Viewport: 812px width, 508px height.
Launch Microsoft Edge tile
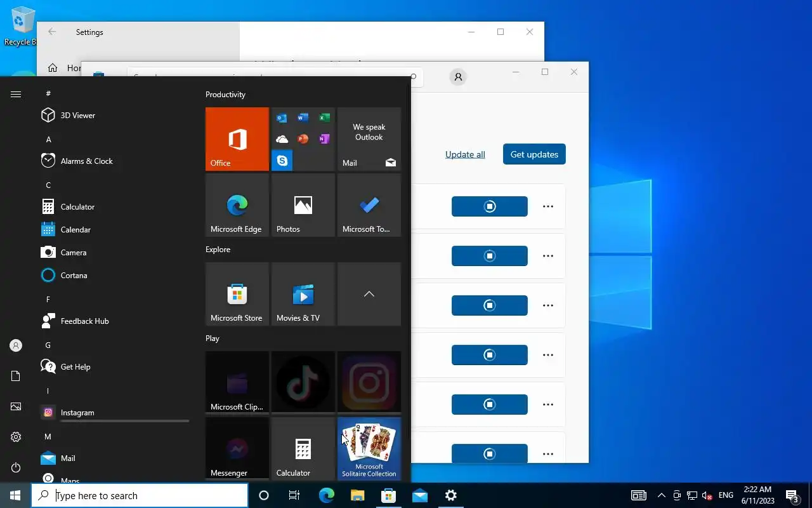[x=237, y=205]
